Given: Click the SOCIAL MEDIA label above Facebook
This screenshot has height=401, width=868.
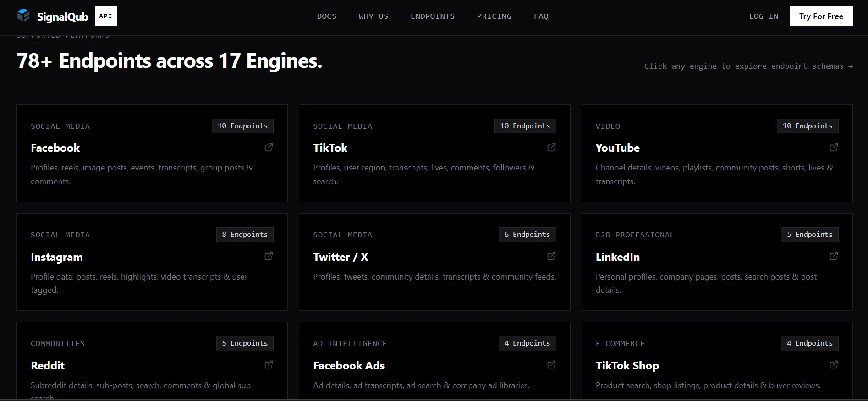Looking at the screenshot, I should point(60,126).
